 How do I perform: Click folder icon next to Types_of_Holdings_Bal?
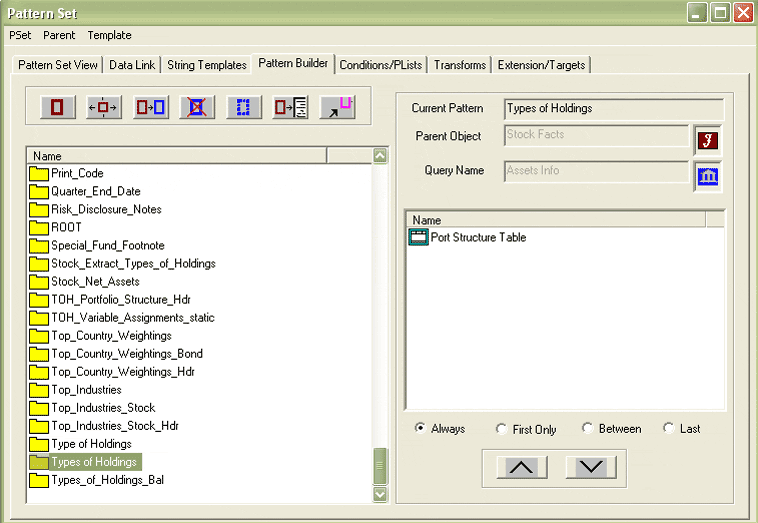(x=39, y=480)
